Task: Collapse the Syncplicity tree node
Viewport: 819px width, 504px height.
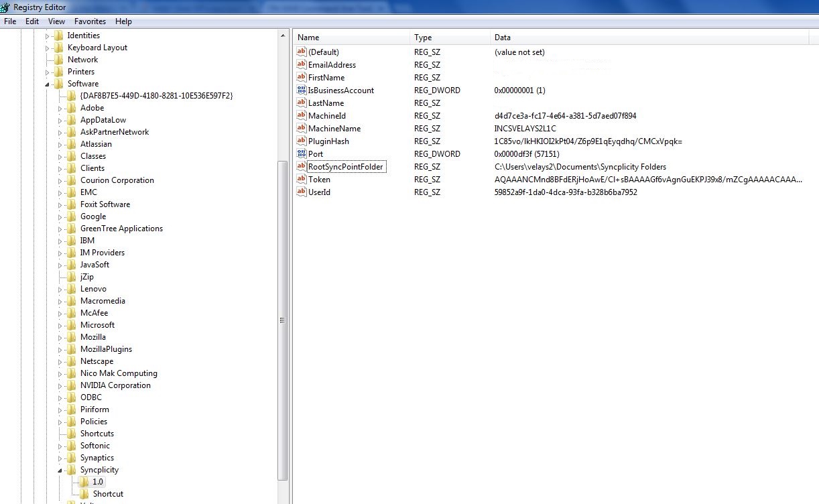Action: [x=60, y=470]
